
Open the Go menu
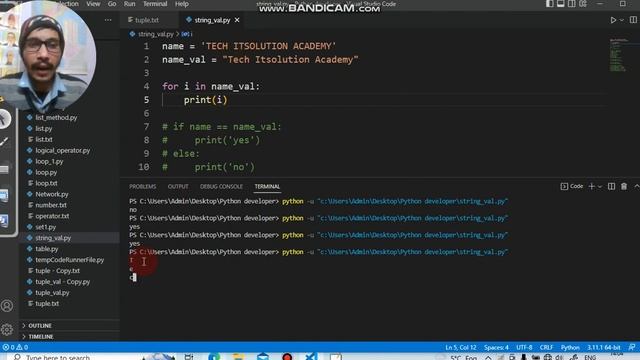click(x=112, y=4)
